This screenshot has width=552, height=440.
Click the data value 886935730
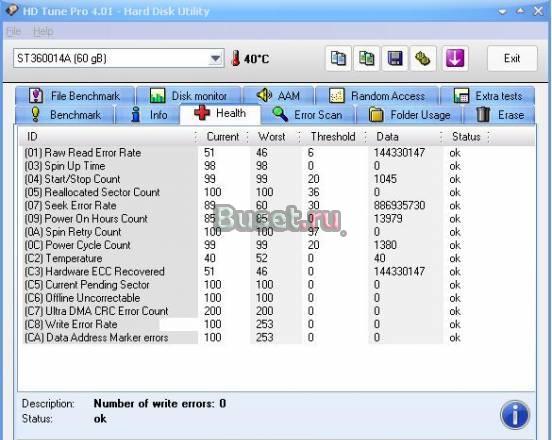click(x=399, y=206)
